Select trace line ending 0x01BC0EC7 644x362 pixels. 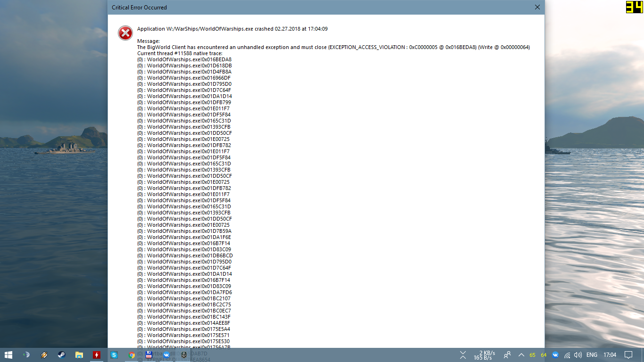[184, 311]
